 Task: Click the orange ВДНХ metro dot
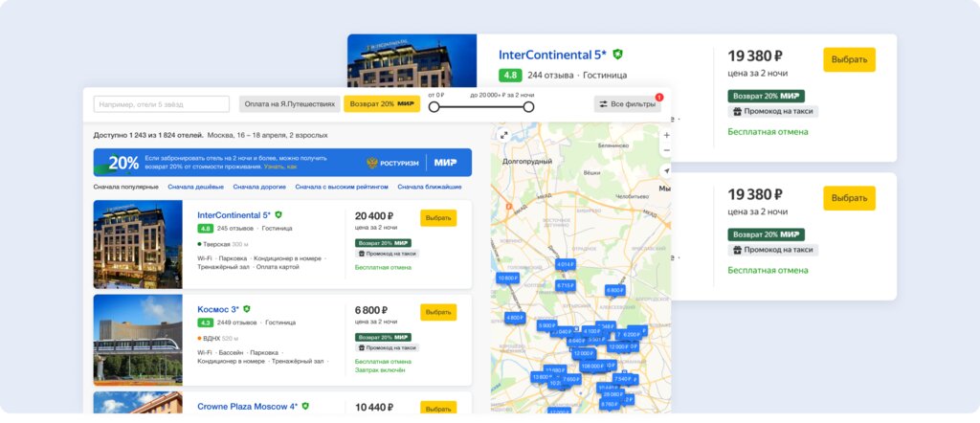click(199, 339)
